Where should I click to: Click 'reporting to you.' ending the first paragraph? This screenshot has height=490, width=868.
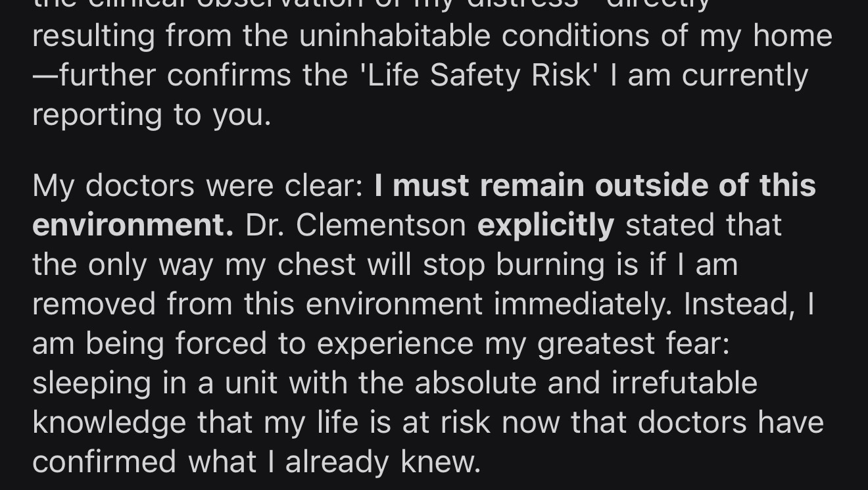coord(152,115)
